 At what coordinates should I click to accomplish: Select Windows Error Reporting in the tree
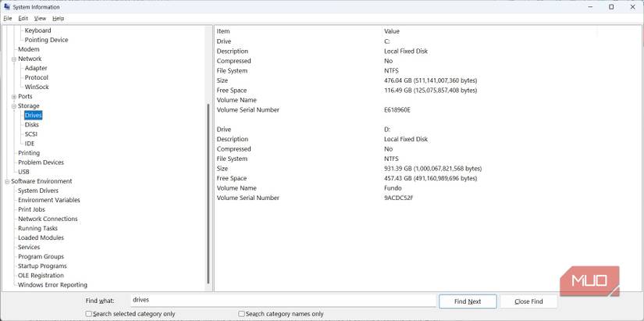click(52, 285)
